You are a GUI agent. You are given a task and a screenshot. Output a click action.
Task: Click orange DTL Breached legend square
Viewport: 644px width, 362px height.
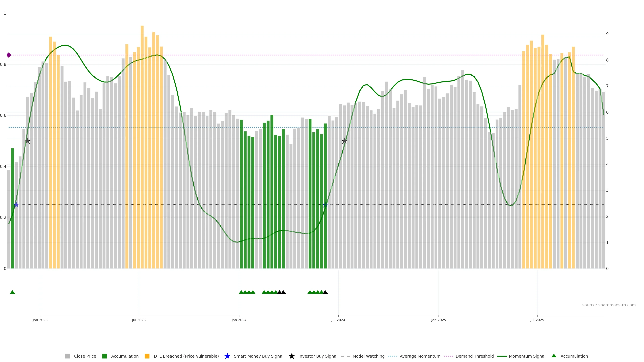(x=147, y=356)
